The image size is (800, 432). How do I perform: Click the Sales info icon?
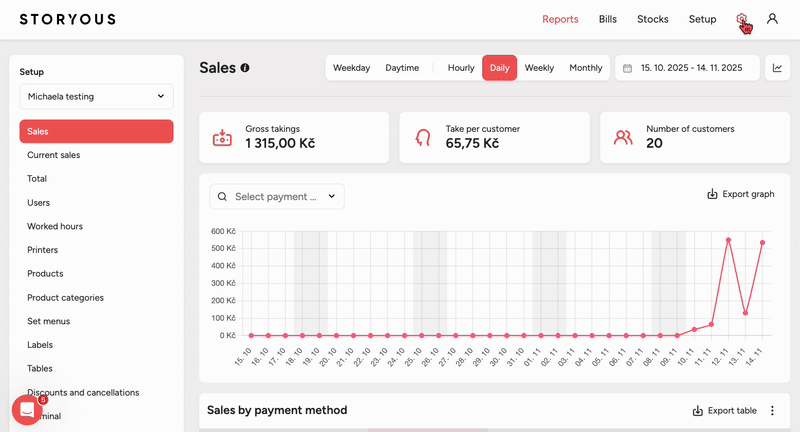[245, 68]
